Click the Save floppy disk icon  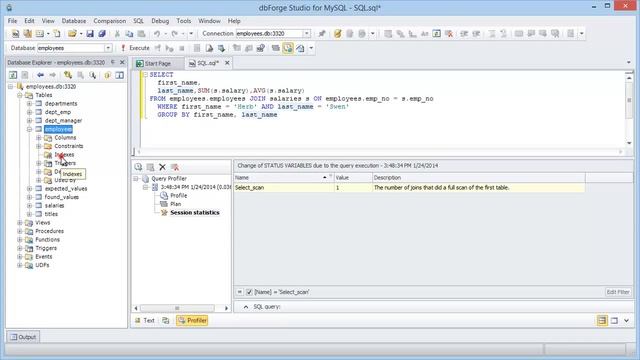pyautogui.click(x=90, y=34)
